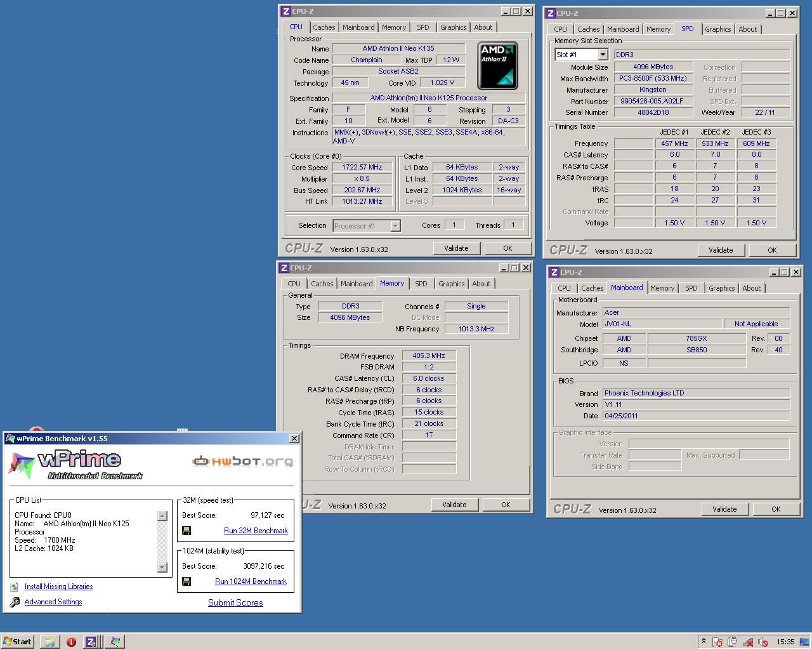812x650 pixels.
Task: Click the CPU-Z title icon of the Mainboard window
Action: tap(554, 272)
